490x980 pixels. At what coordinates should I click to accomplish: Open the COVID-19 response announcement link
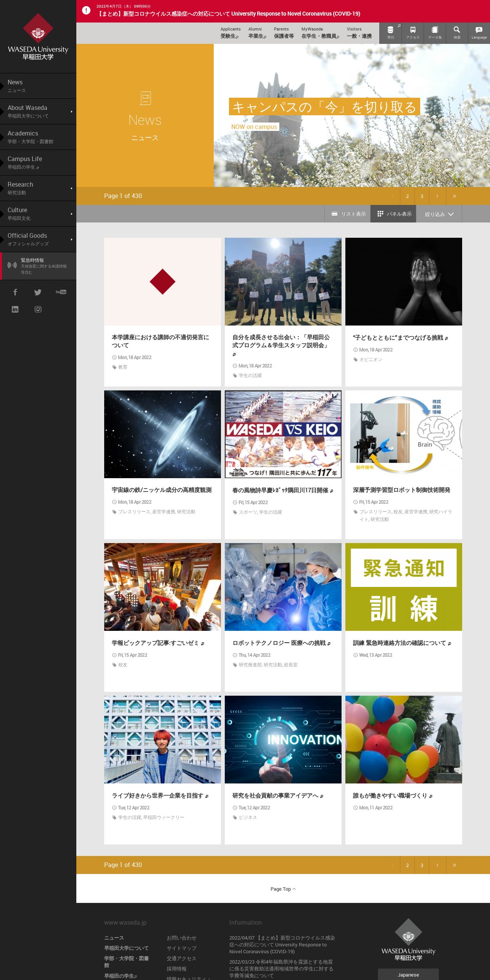tap(229, 14)
